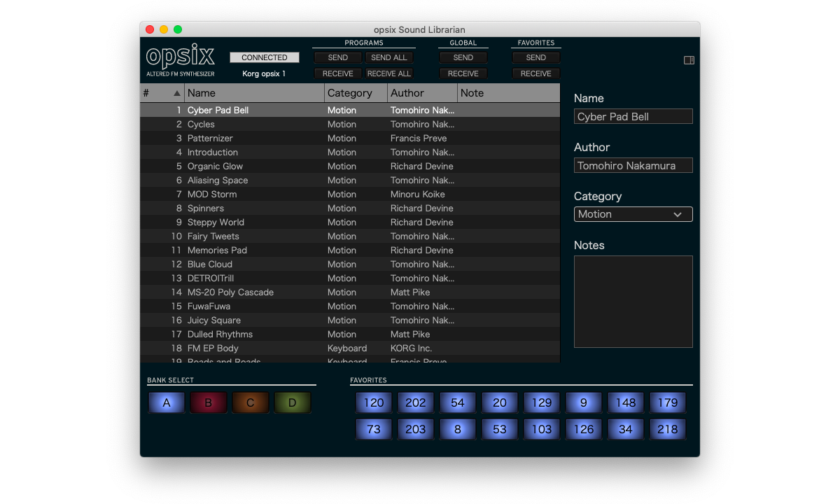
Task: Select favorite slot 53
Action: (500, 429)
